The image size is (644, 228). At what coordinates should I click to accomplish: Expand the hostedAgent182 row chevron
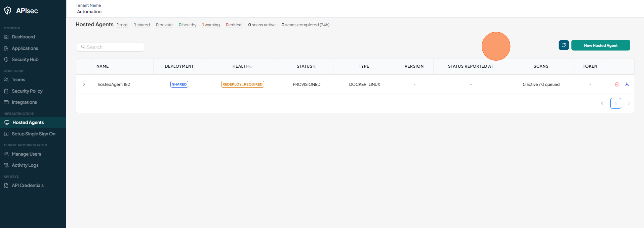tap(84, 84)
